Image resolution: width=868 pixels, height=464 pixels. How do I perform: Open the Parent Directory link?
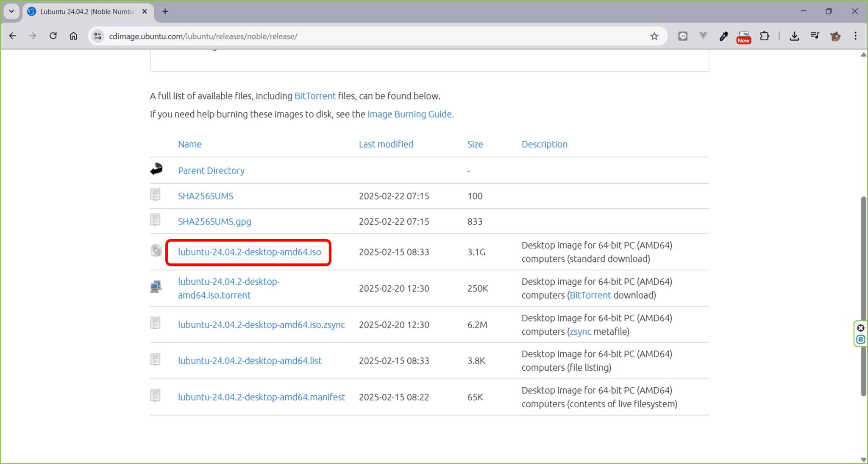[x=211, y=171]
